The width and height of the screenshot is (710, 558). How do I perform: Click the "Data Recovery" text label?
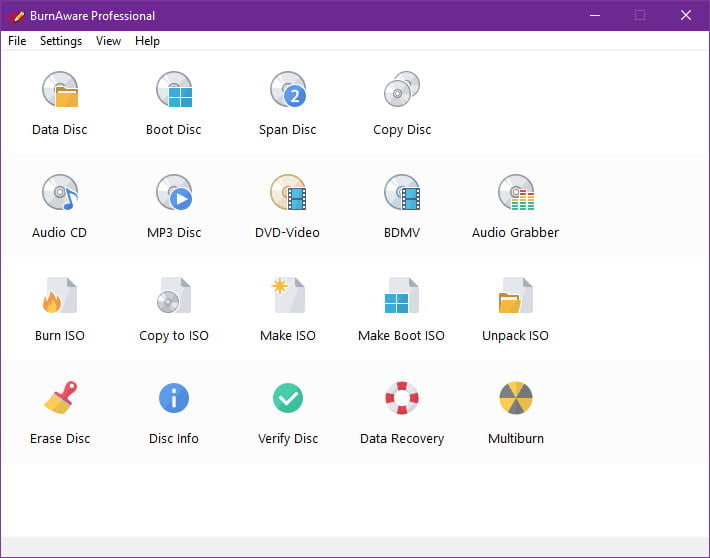[402, 438]
